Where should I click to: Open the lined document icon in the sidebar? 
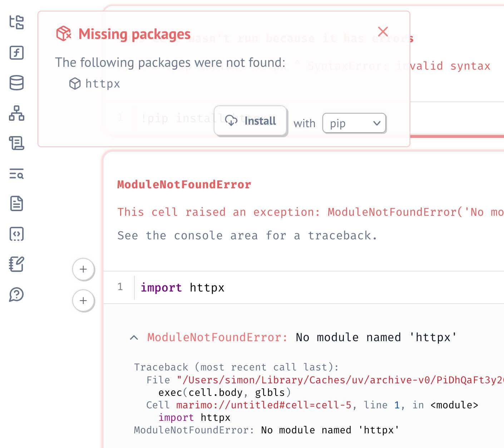click(16, 204)
